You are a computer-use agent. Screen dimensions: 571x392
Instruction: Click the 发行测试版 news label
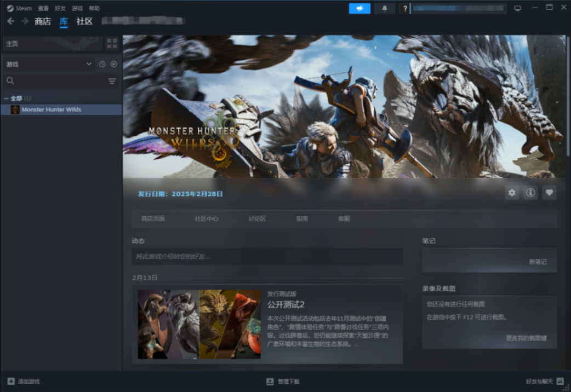click(282, 294)
